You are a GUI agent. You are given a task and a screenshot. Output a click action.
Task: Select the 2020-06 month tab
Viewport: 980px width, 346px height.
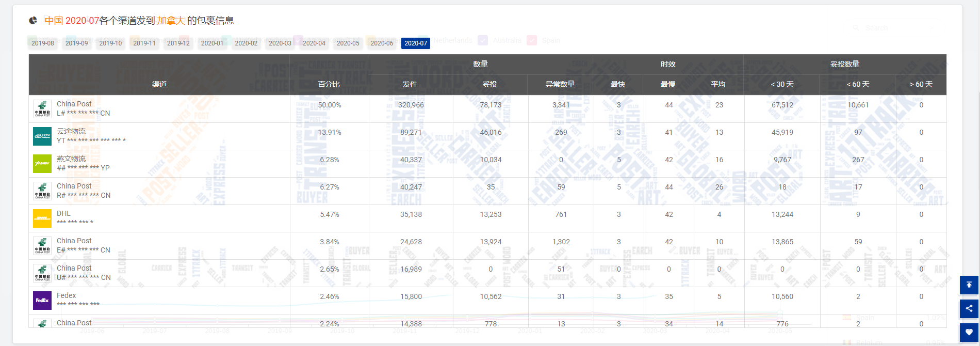[x=382, y=43]
